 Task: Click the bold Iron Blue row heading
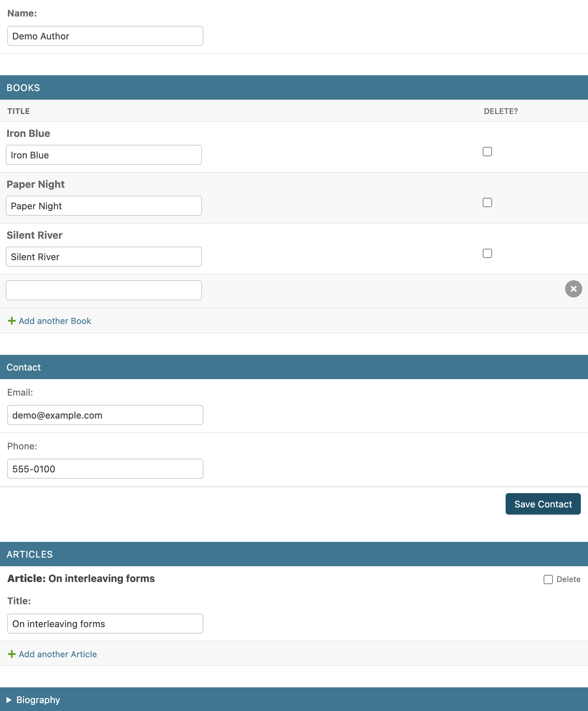(28, 133)
